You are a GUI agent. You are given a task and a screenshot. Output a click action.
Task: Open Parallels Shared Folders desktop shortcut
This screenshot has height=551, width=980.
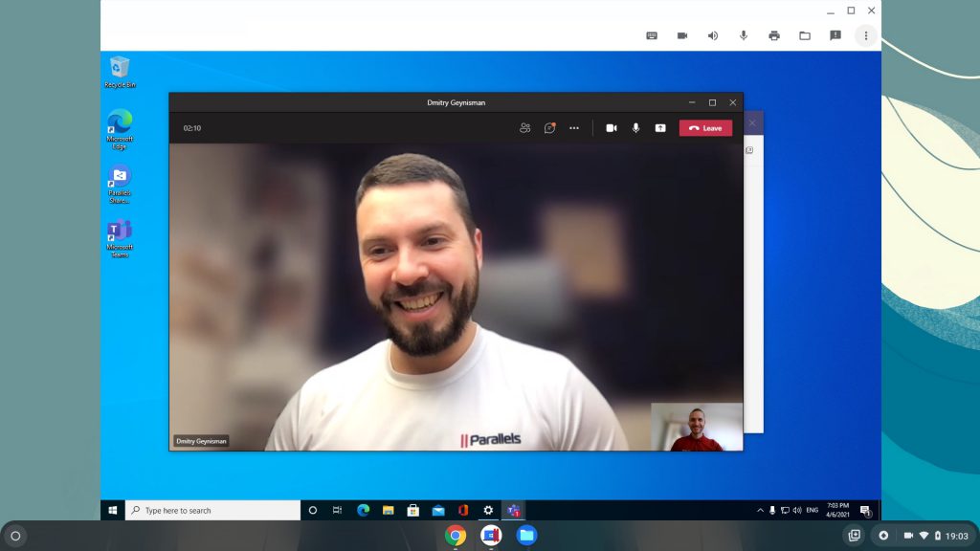120,184
